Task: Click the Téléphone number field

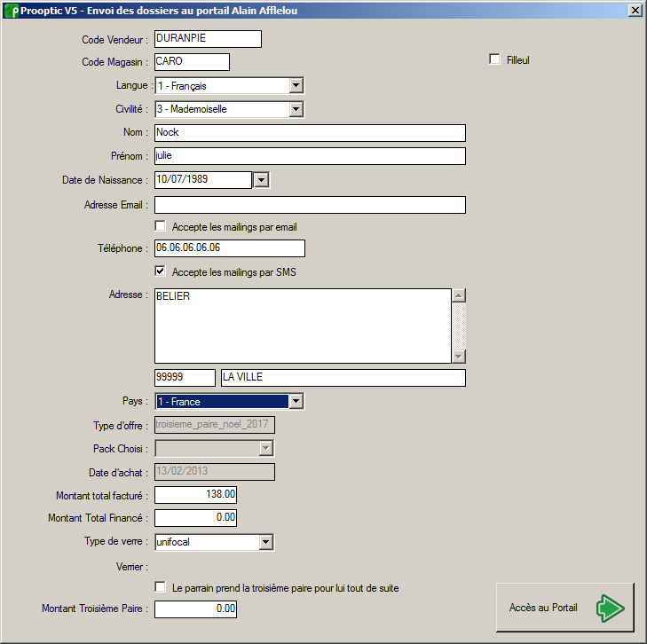Action: 230,248
